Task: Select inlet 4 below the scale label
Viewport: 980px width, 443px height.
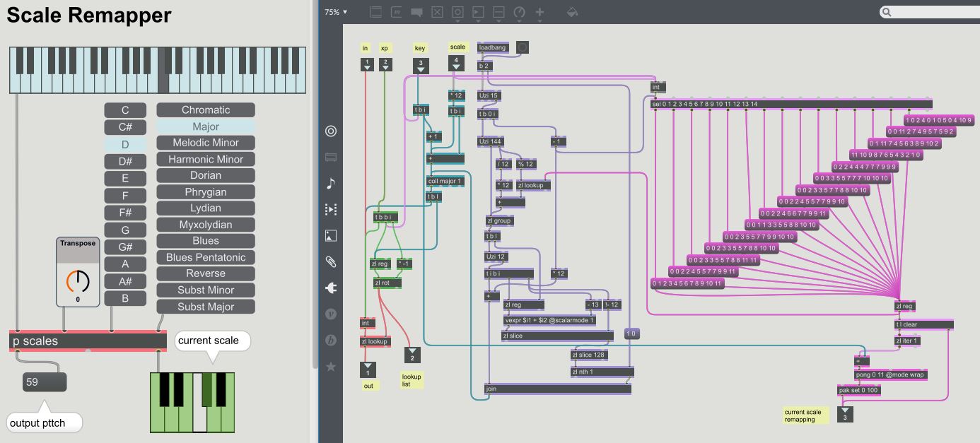Action: [x=457, y=64]
